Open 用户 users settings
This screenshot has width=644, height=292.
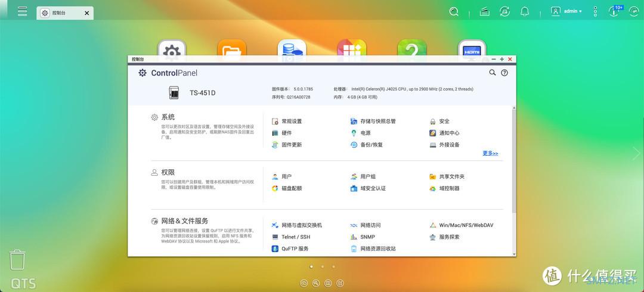(x=281, y=176)
